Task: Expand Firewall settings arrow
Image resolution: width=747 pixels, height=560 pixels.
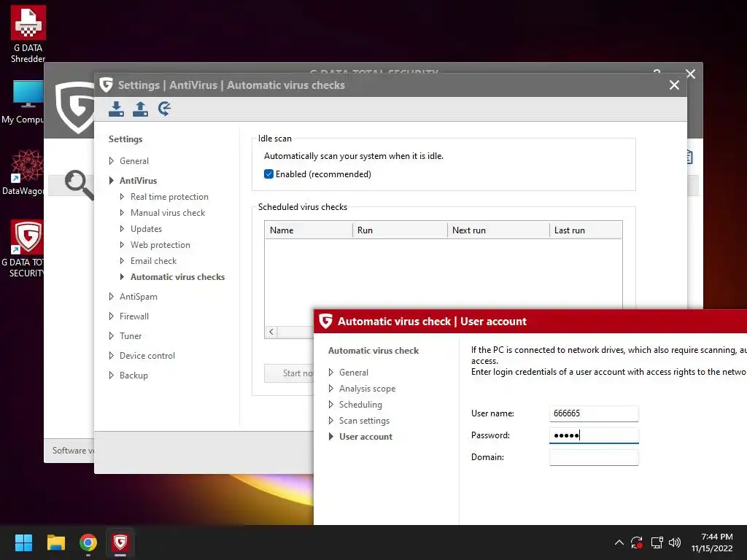Action: pos(111,316)
